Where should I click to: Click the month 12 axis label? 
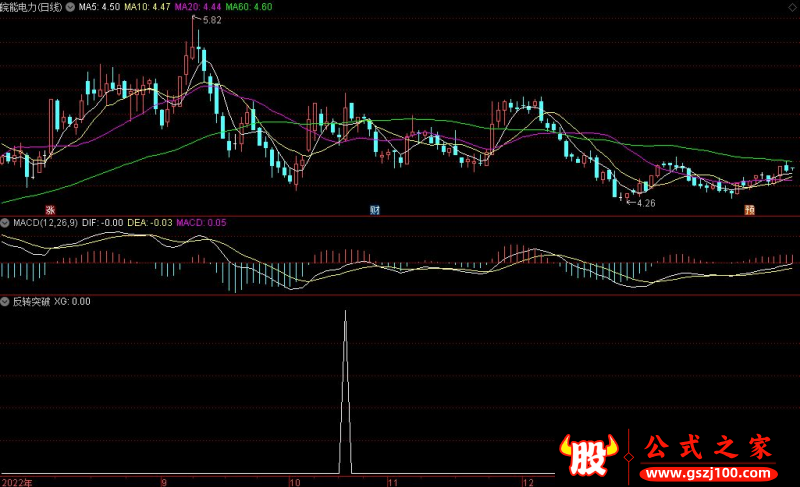pos(528,482)
